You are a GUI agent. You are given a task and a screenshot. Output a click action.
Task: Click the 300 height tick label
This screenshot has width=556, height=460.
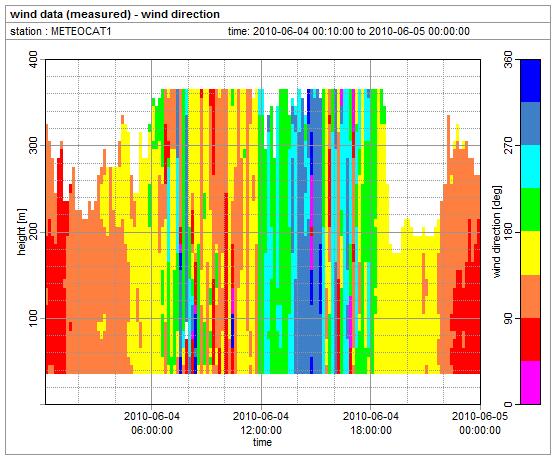tap(33, 146)
